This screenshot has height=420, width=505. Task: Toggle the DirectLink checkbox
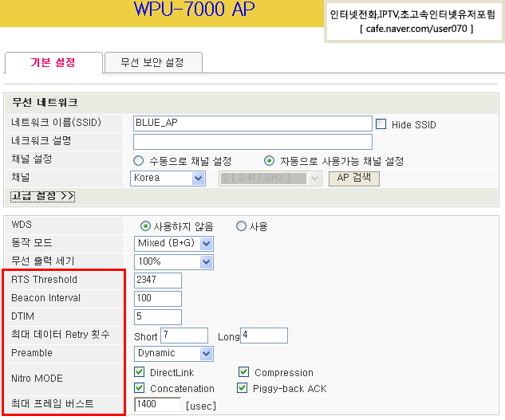coord(140,372)
